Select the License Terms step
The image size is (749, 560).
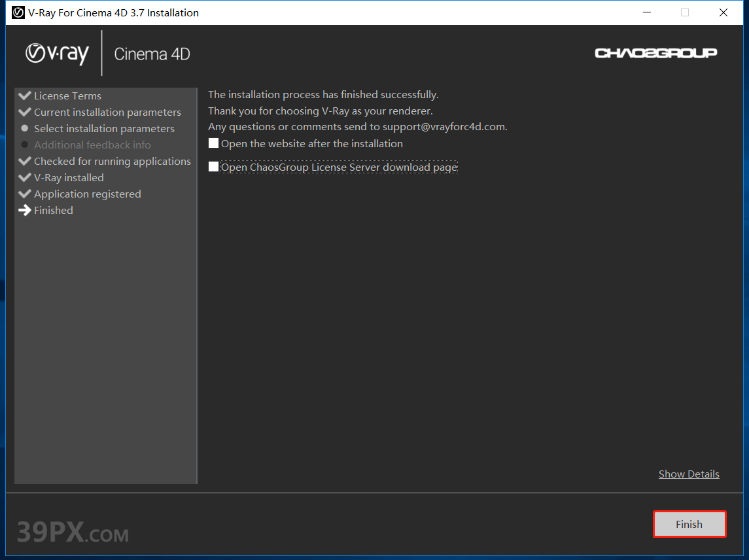[67, 96]
